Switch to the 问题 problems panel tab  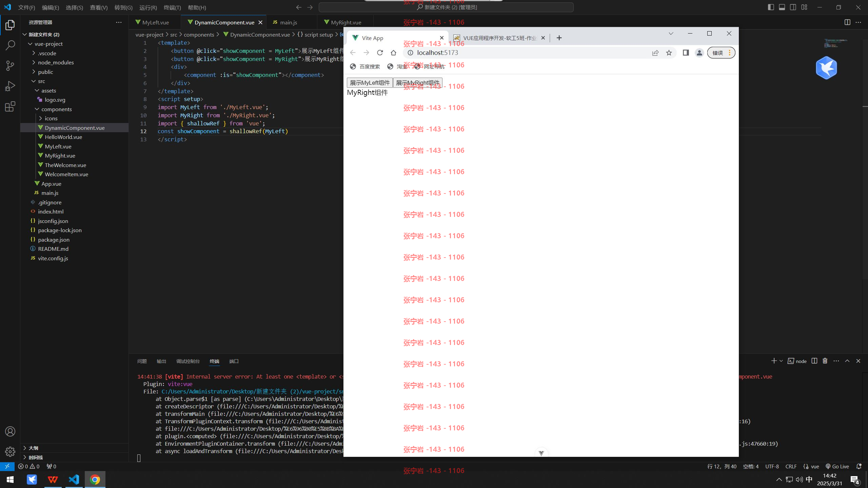point(142,361)
